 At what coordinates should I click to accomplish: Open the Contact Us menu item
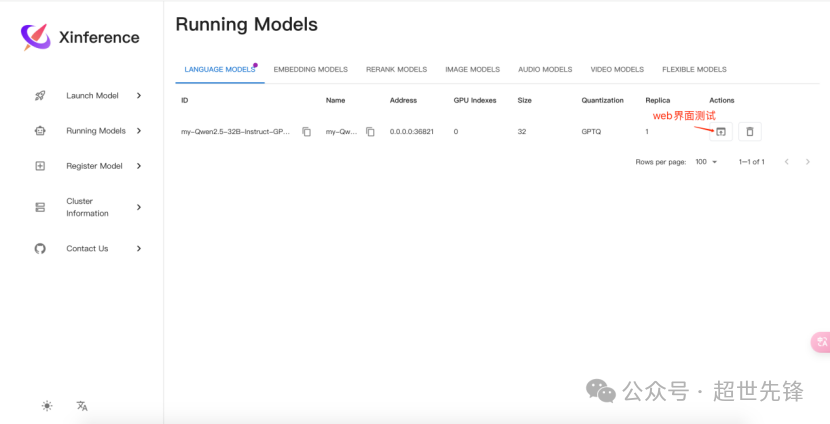pos(88,248)
